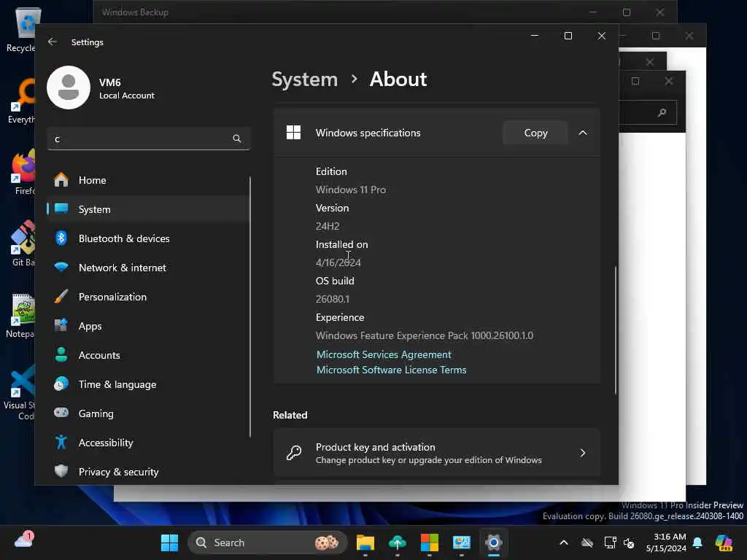Click the System breadcrumb link
Image resolution: width=747 pixels, height=560 pixels.
pyautogui.click(x=304, y=79)
